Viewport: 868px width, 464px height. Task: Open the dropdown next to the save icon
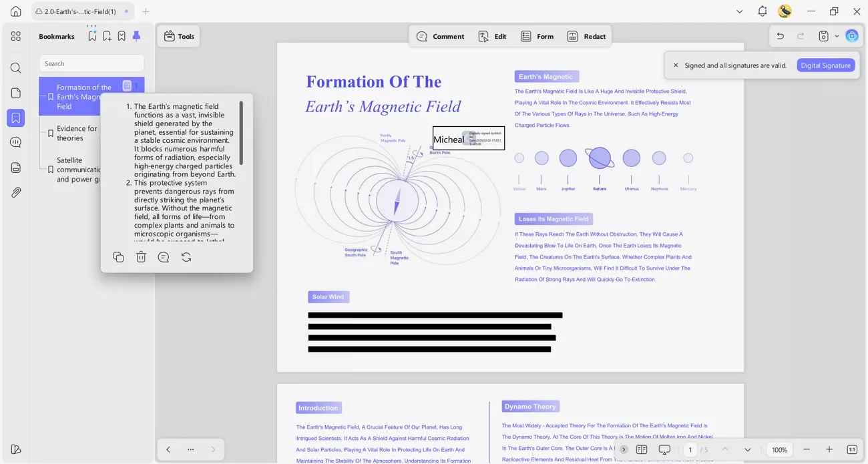click(x=836, y=36)
